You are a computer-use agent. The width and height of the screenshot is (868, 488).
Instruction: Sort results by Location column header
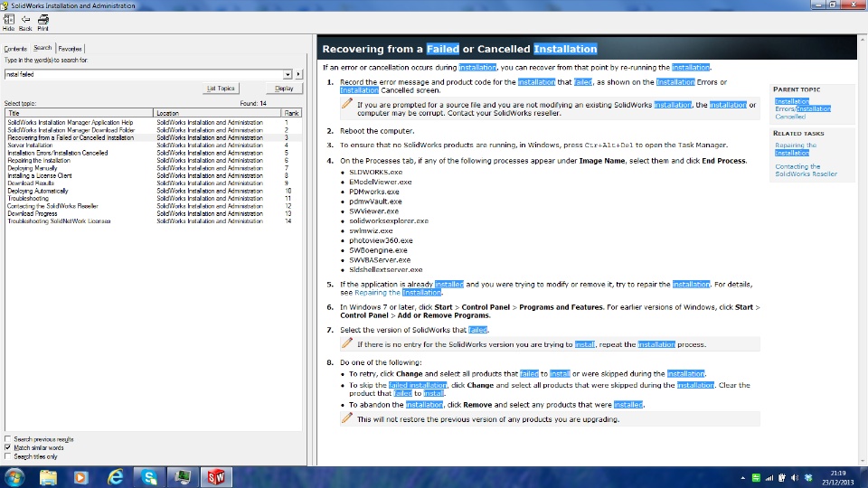tap(217, 113)
